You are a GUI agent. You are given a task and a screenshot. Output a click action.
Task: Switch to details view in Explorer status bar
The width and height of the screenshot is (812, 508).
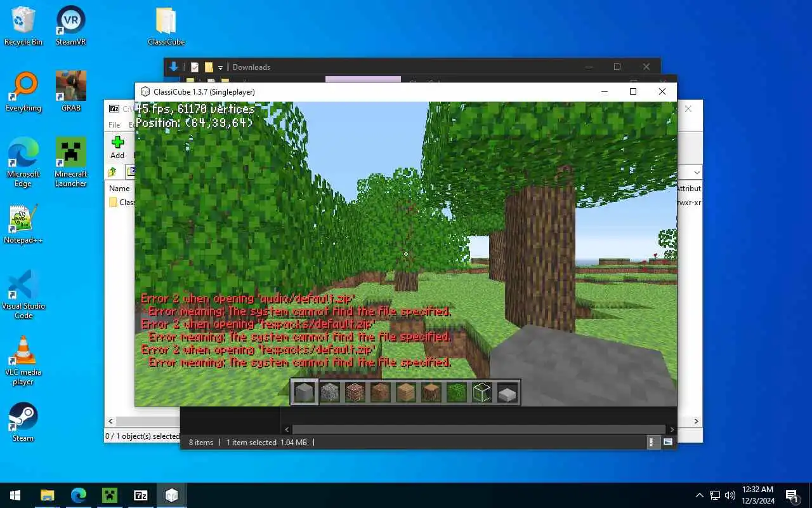654,442
